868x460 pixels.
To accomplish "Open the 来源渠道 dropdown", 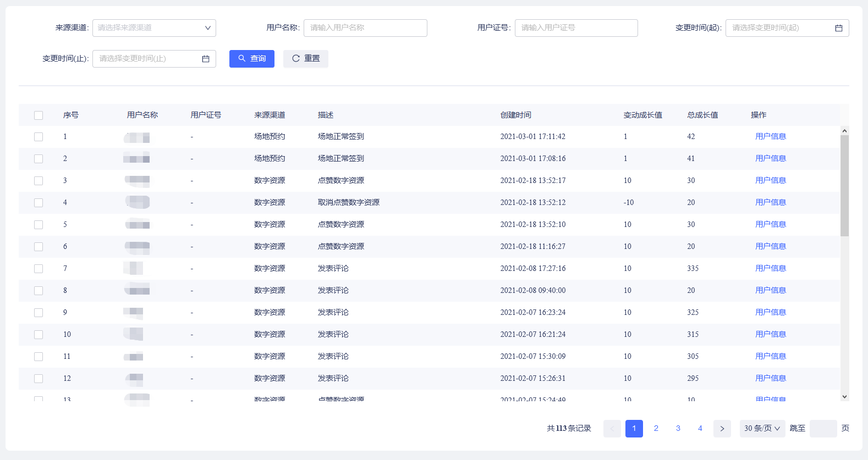I will point(154,28).
